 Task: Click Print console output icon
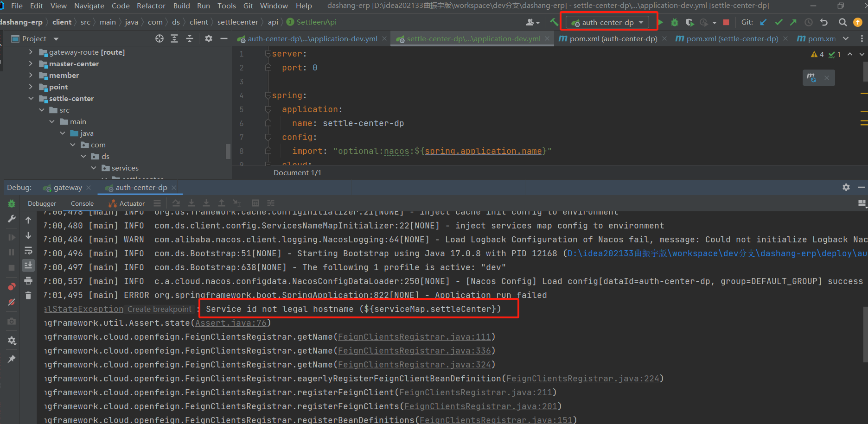coord(28,280)
